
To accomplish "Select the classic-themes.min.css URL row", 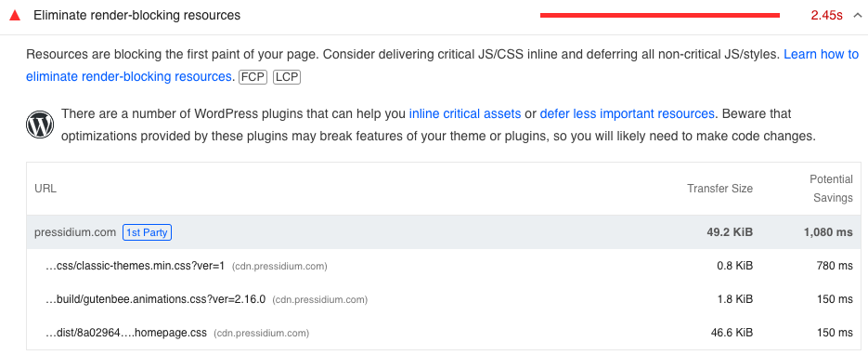I will click(444, 267).
